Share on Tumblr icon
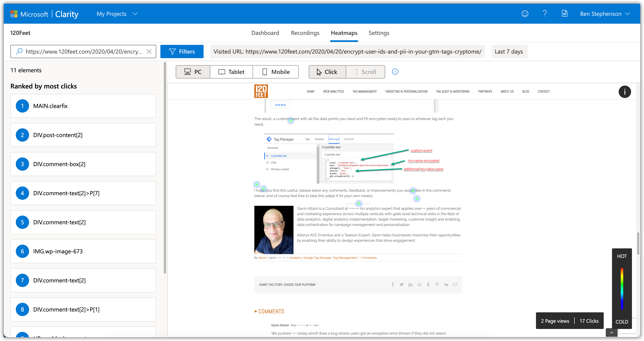The image size is (644, 341). click(428, 285)
